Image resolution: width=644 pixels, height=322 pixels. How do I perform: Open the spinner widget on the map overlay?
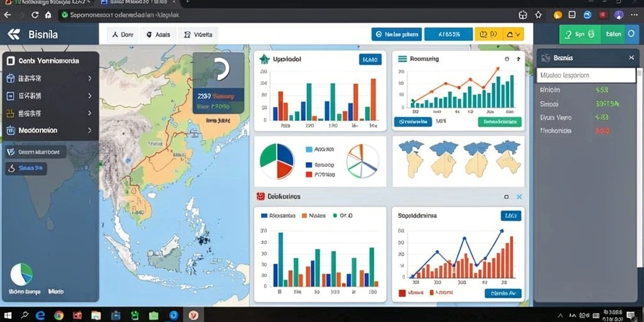[x=221, y=69]
